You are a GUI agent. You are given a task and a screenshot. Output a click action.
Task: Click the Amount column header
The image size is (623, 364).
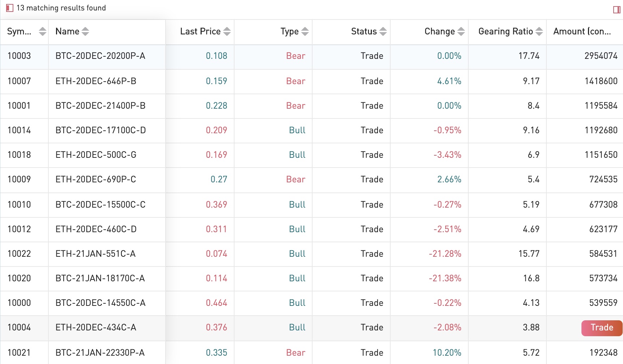click(x=582, y=31)
